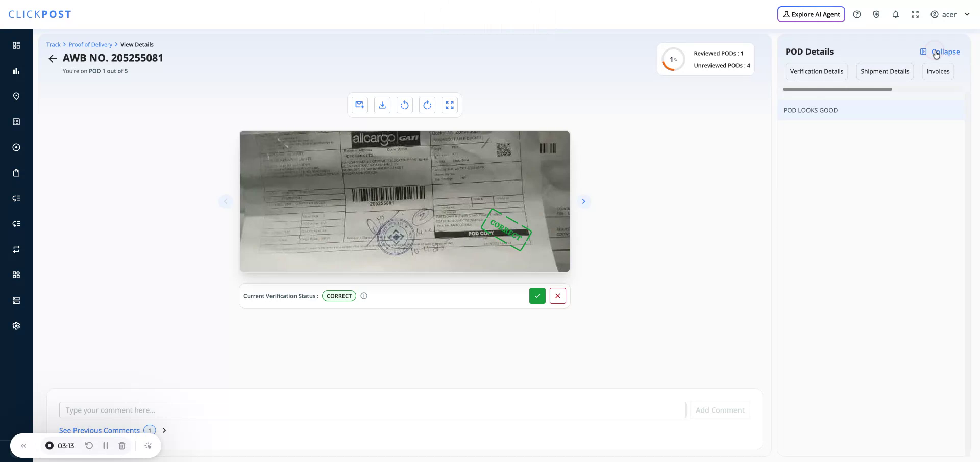Switch to the Shipment Details tab
This screenshot has width=980, height=462.
point(885,71)
